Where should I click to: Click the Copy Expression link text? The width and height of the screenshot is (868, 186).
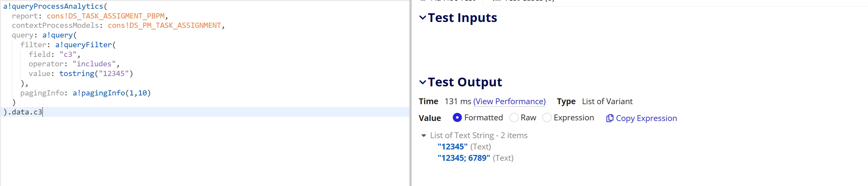646,118
